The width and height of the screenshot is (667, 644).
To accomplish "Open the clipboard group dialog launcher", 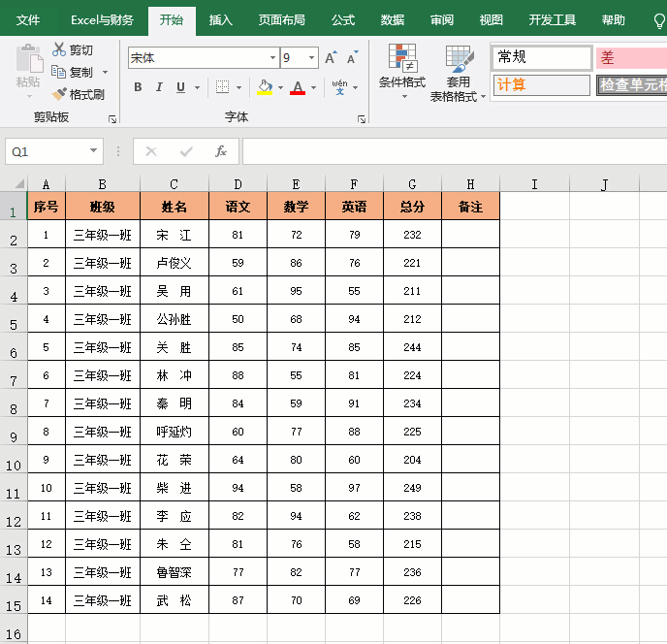I will (112, 119).
